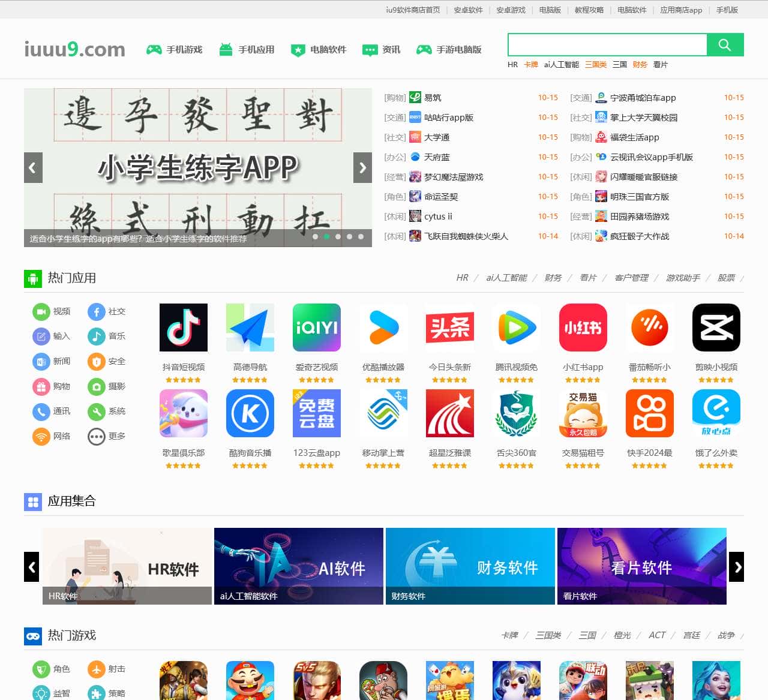Click the search magnifier button
This screenshot has width=768, height=700.
(725, 45)
